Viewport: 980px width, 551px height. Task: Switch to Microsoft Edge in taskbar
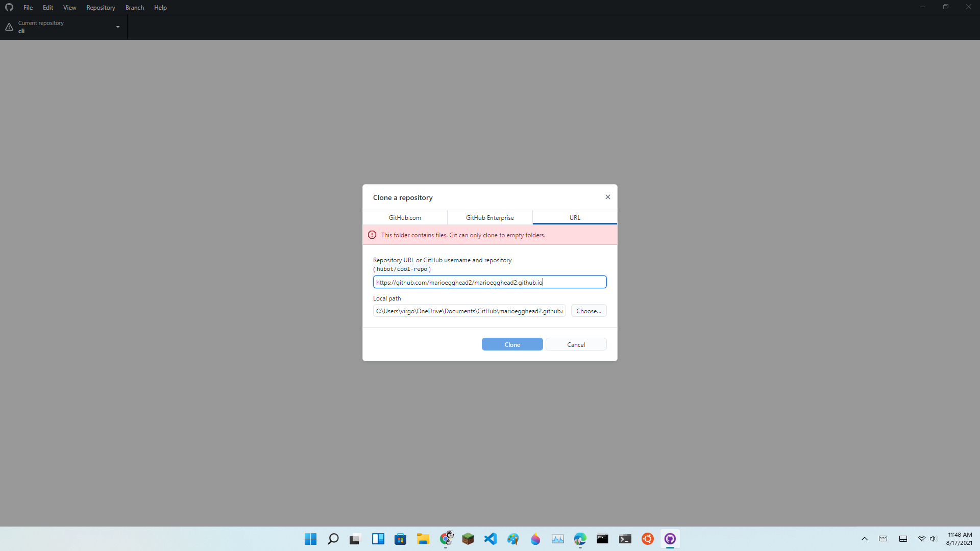pyautogui.click(x=580, y=539)
